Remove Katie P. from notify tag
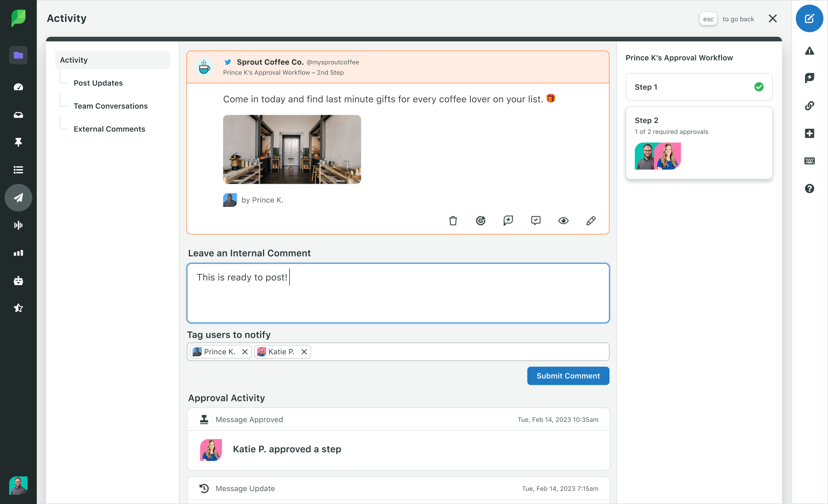The image size is (828, 504). [x=305, y=352]
